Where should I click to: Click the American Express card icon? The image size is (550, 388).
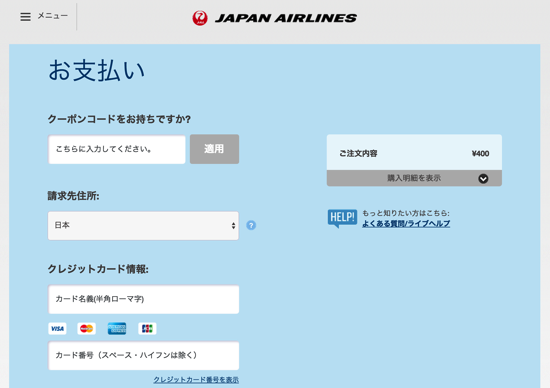[117, 329]
